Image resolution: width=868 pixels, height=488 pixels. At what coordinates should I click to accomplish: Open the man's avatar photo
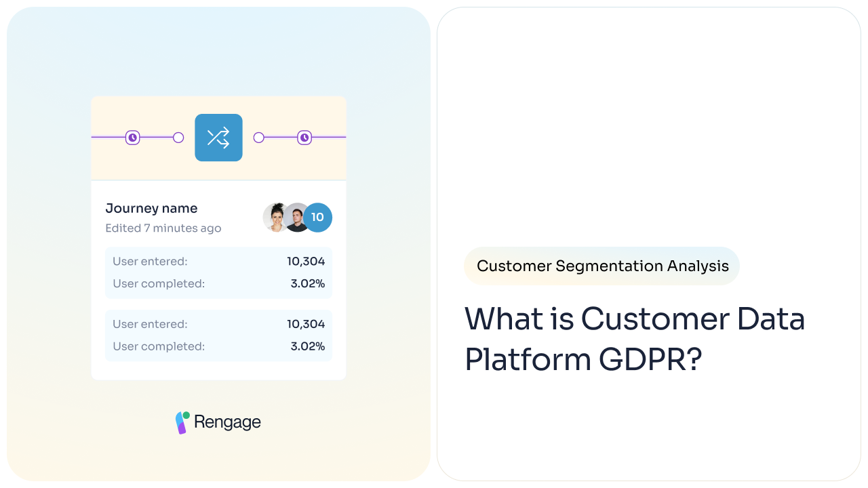click(x=296, y=218)
